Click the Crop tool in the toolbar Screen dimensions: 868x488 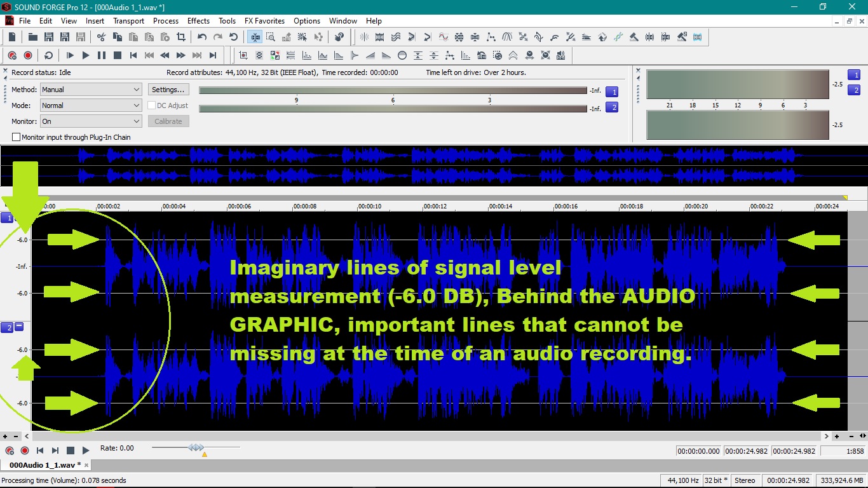click(181, 37)
